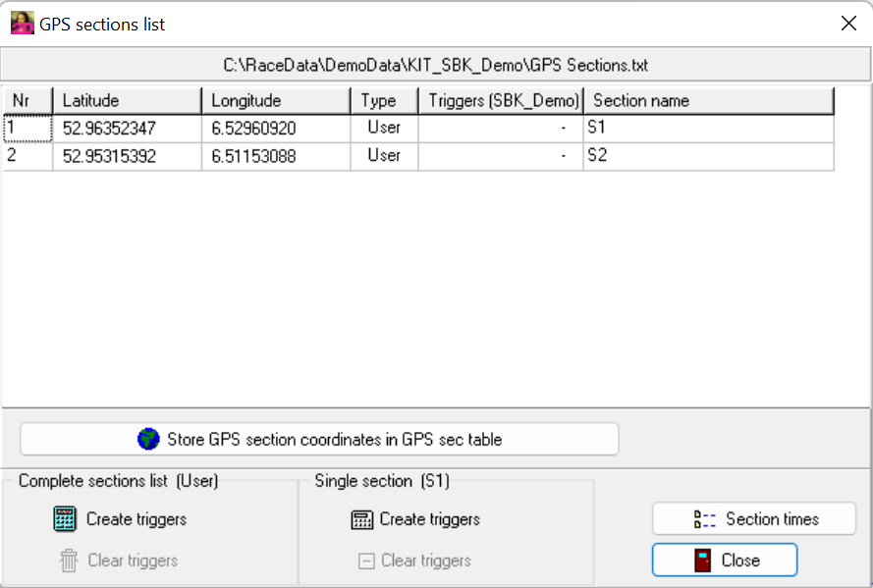The width and height of the screenshot is (873, 588).
Task: Click the Section name column header
Action: click(x=707, y=100)
